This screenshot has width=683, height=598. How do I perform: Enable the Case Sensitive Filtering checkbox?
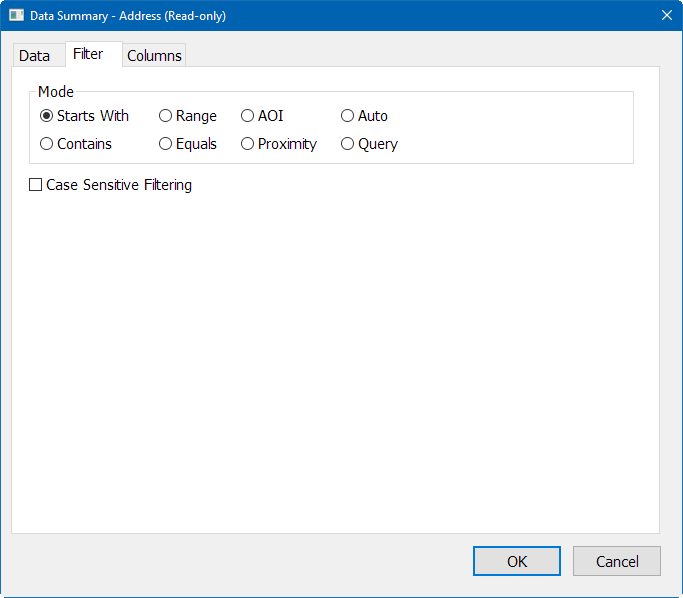(x=36, y=185)
